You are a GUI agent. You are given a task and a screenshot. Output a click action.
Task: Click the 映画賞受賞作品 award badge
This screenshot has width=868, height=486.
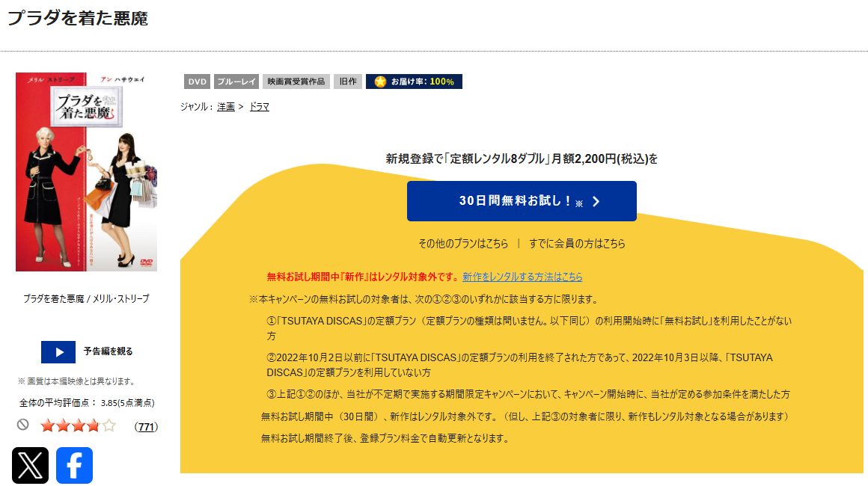(297, 81)
